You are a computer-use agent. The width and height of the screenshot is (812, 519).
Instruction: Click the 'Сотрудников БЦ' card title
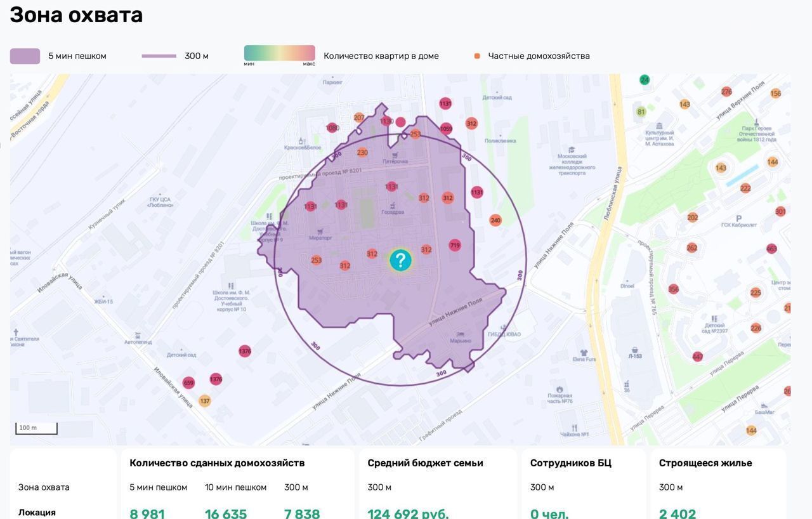click(x=571, y=463)
